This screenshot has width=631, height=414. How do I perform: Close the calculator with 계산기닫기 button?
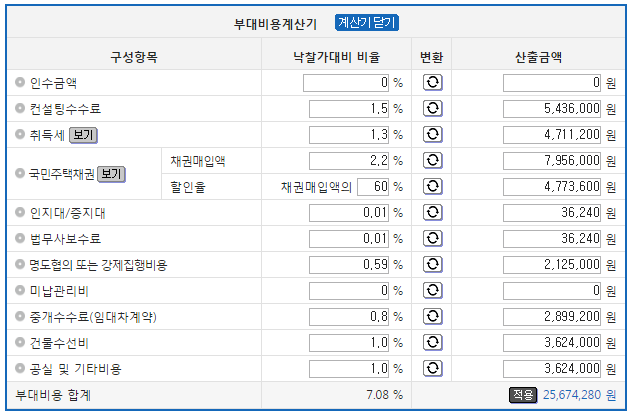tap(367, 23)
